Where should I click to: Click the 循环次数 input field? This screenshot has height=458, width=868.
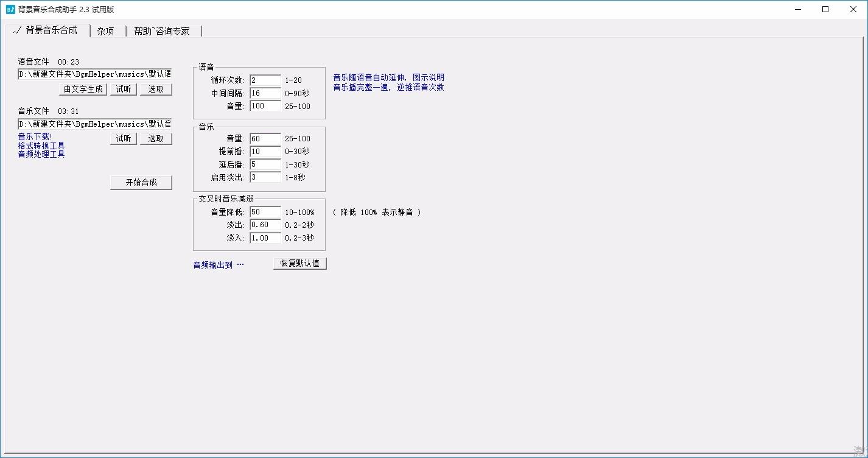tap(265, 80)
